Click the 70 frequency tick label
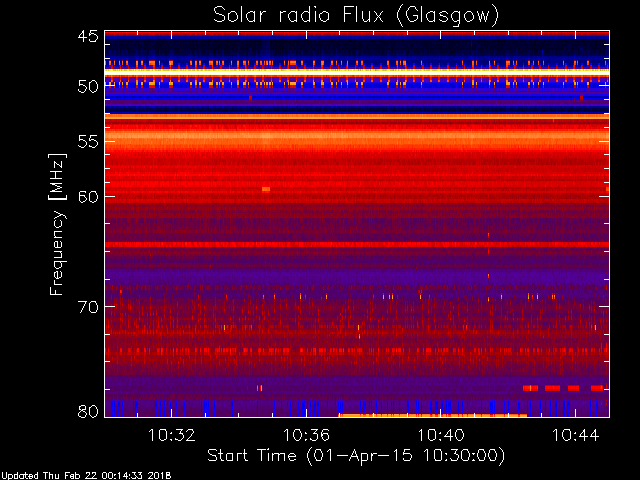The width and height of the screenshot is (640, 480). tap(88, 307)
